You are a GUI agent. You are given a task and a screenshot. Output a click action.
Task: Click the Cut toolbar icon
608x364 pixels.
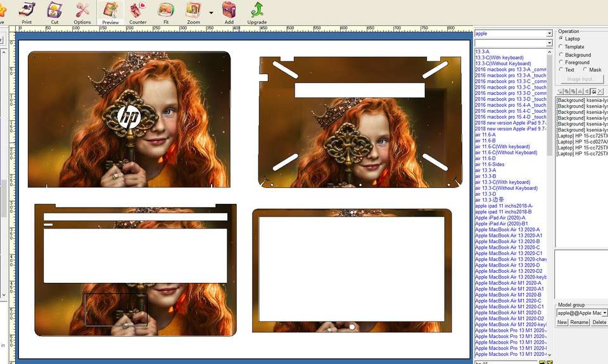tap(54, 12)
